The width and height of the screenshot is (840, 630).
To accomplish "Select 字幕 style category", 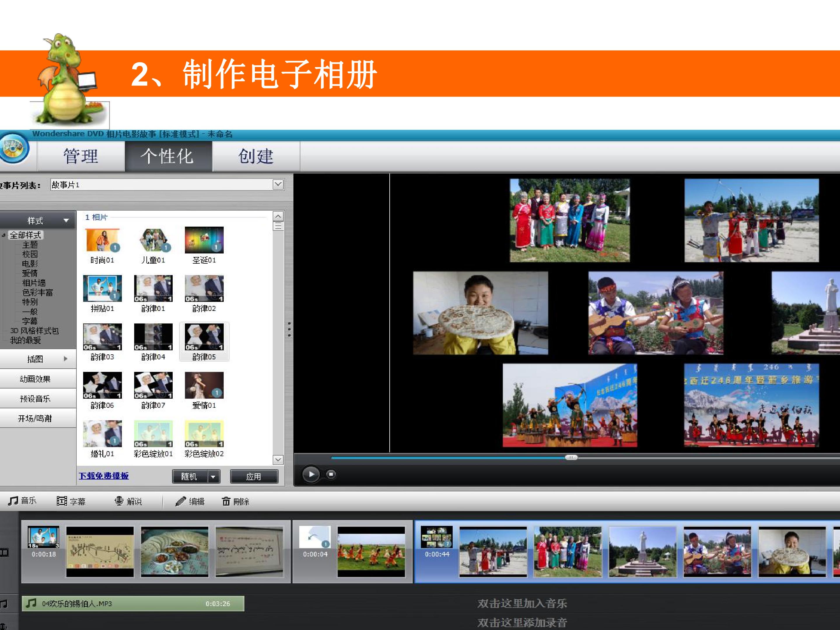I will pyautogui.click(x=30, y=321).
